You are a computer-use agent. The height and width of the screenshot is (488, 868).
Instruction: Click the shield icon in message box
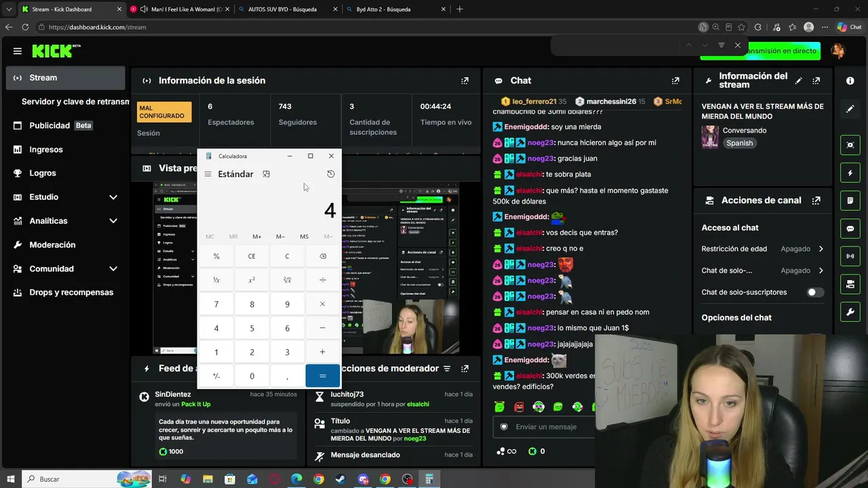[x=504, y=426]
